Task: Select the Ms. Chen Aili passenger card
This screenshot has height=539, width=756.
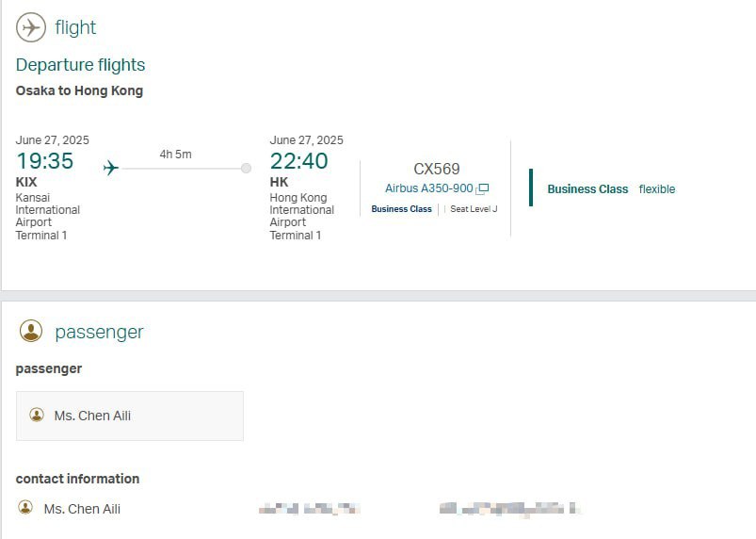Action: pyautogui.click(x=130, y=416)
